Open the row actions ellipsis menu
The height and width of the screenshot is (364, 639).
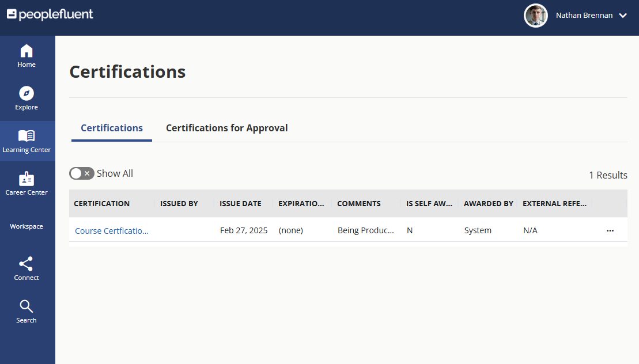click(x=610, y=230)
